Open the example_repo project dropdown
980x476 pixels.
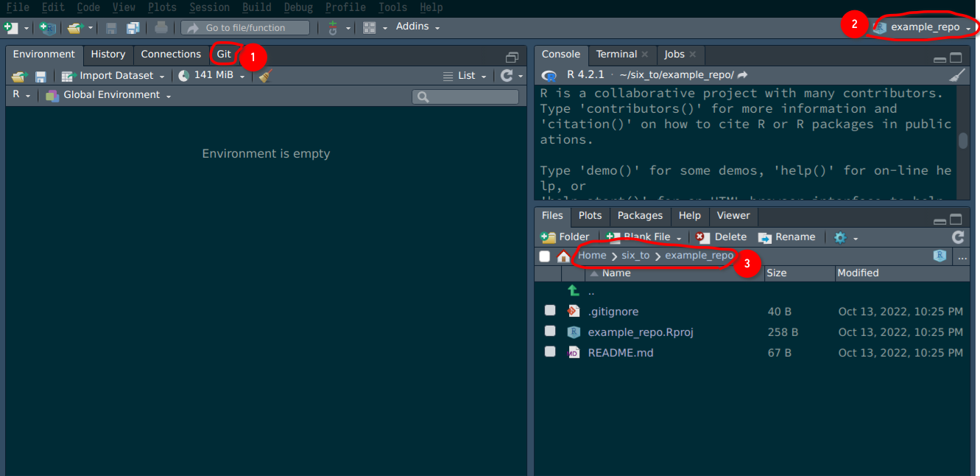click(x=923, y=27)
